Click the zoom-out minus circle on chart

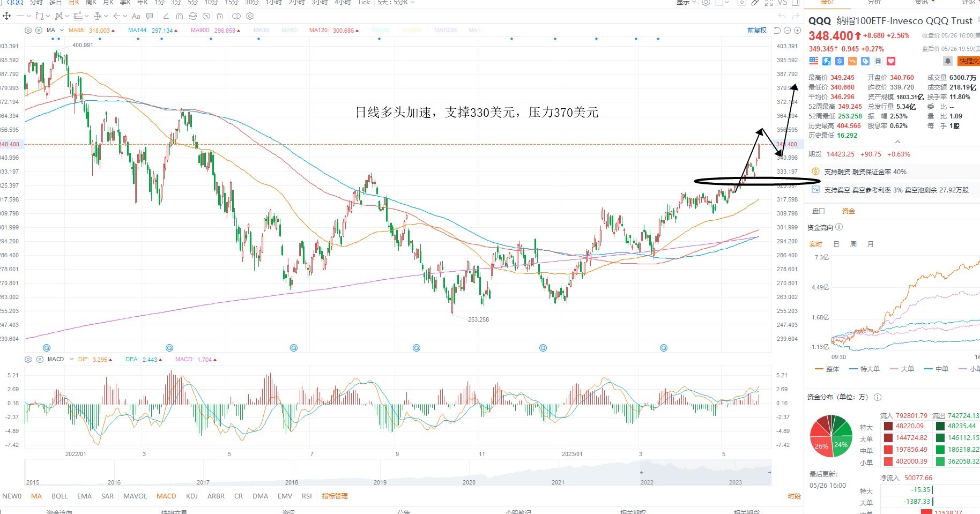pyautogui.click(x=786, y=31)
